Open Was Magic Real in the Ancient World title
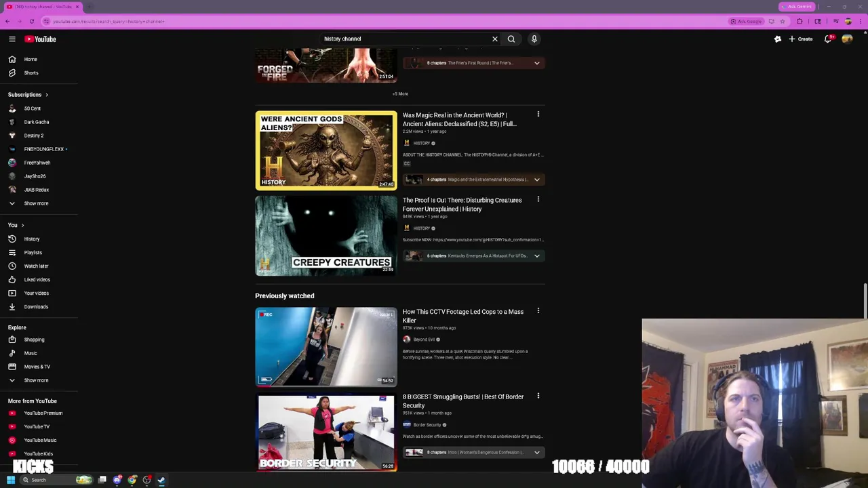Image resolution: width=868 pixels, height=488 pixels. click(x=460, y=120)
